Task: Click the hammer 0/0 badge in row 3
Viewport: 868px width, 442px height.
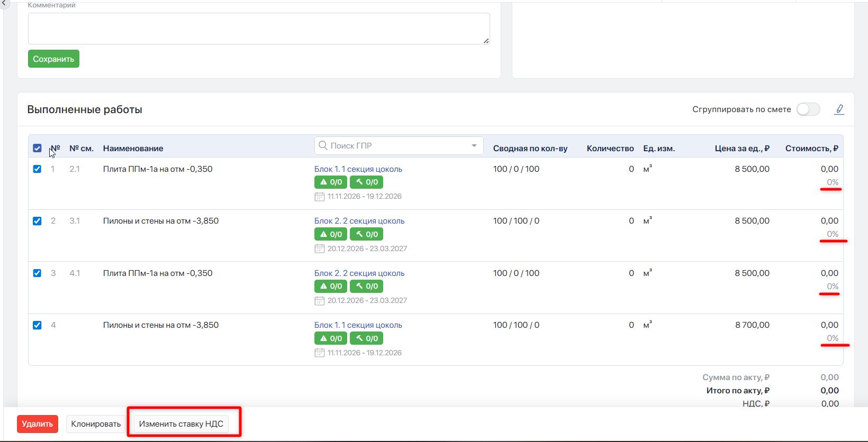Action: click(366, 286)
